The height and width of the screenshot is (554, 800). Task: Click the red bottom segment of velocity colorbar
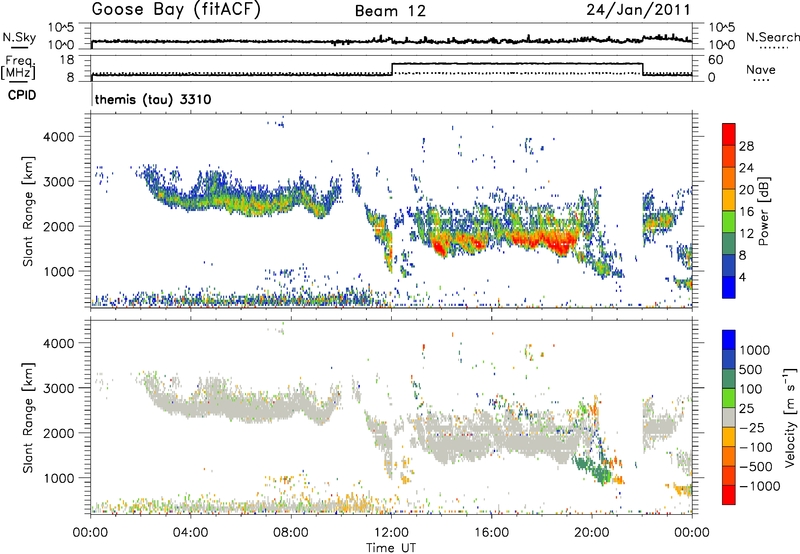[729, 494]
